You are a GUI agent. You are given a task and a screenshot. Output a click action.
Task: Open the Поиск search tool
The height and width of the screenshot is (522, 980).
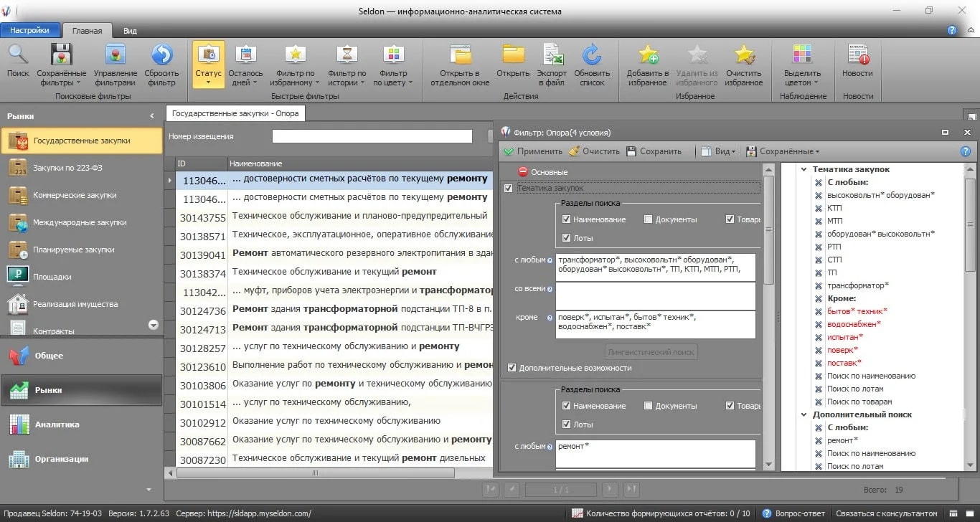pos(18,62)
